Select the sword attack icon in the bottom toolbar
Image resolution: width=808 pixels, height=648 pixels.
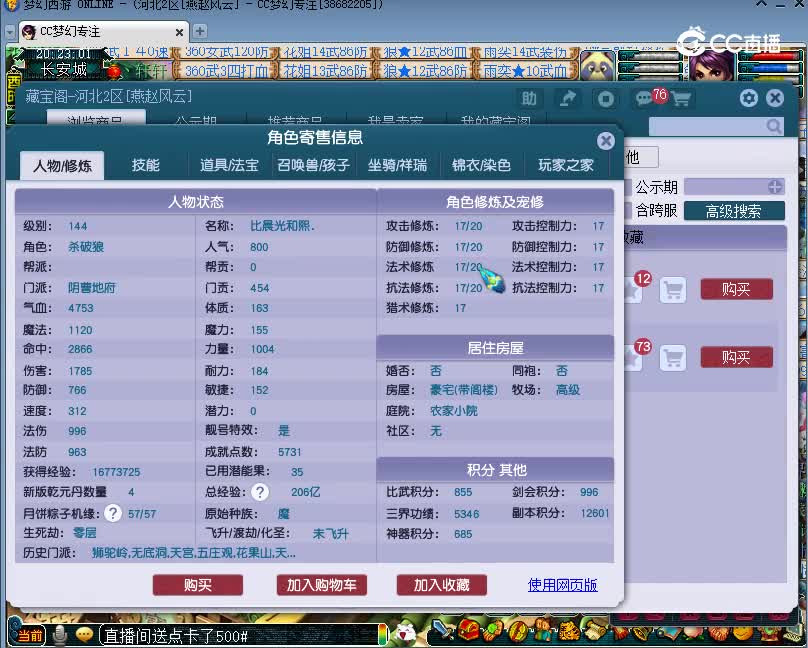pos(442,629)
